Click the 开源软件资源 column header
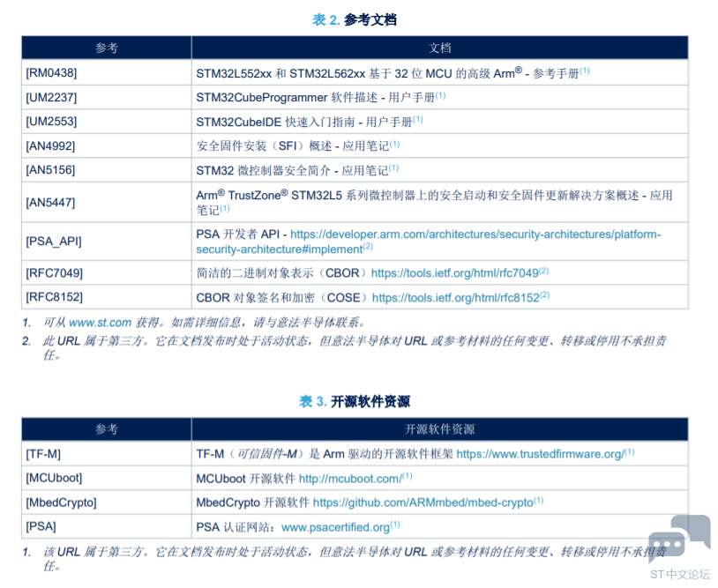This screenshot has height=588, width=718. [x=439, y=429]
